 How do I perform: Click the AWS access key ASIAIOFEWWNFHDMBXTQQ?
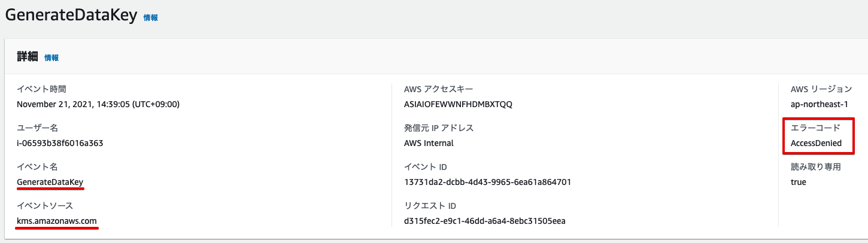coord(459,104)
